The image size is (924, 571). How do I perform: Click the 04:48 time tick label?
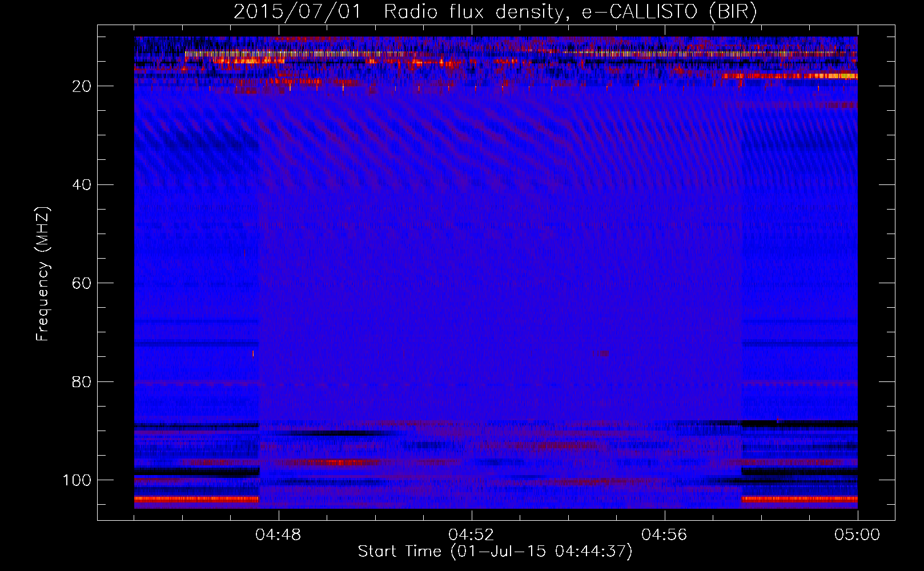[278, 535]
